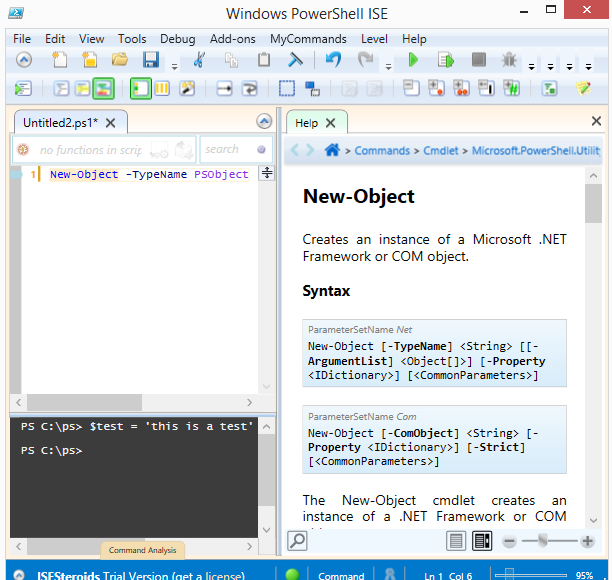Toggle the yellow vertical columns button

pyautogui.click(x=162, y=89)
